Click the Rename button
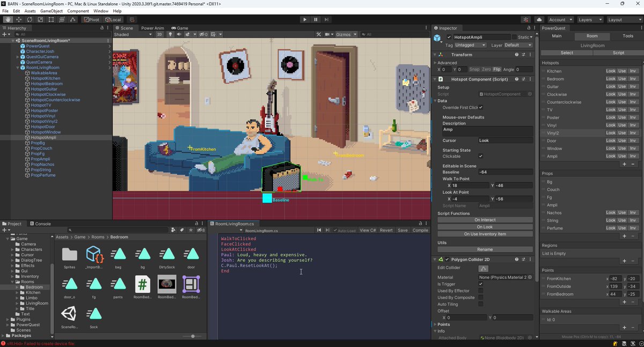The image size is (644, 347). (x=485, y=249)
